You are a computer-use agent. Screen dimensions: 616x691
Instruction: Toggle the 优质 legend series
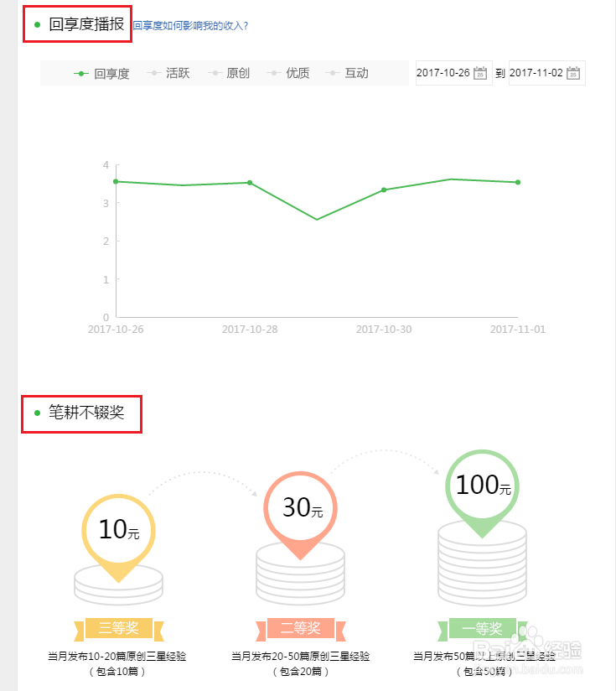tap(288, 73)
